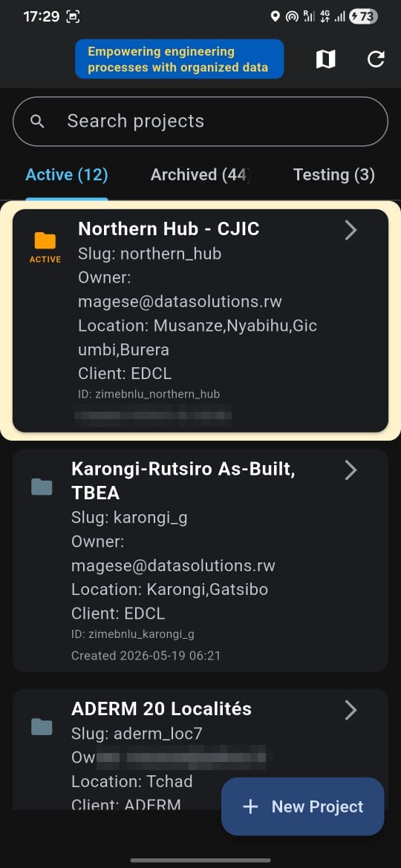The width and height of the screenshot is (401, 868).
Task: Expand Northern Hub - CJIC chevron arrow
Action: [x=351, y=230]
